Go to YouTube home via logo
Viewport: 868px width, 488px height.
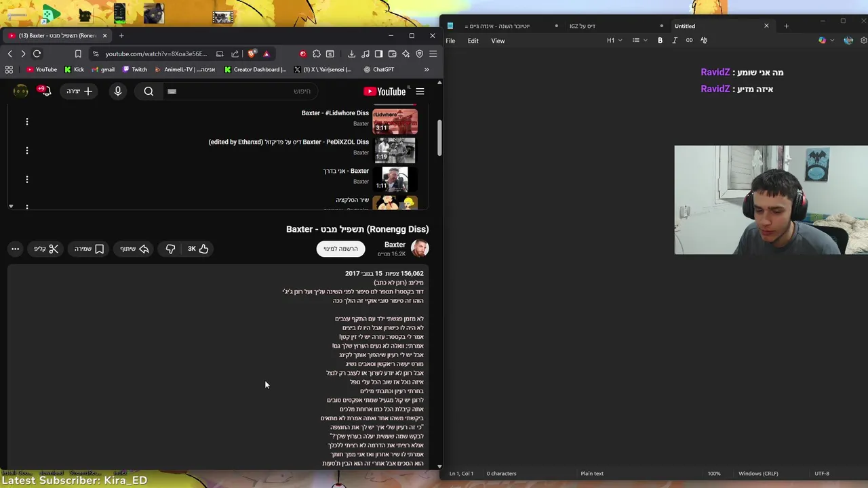(384, 91)
